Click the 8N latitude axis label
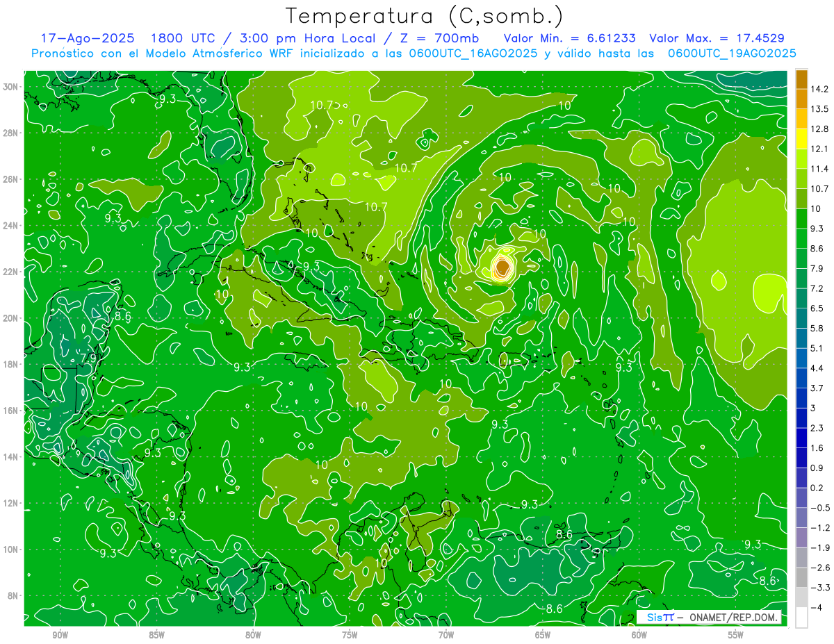 (x=13, y=596)
